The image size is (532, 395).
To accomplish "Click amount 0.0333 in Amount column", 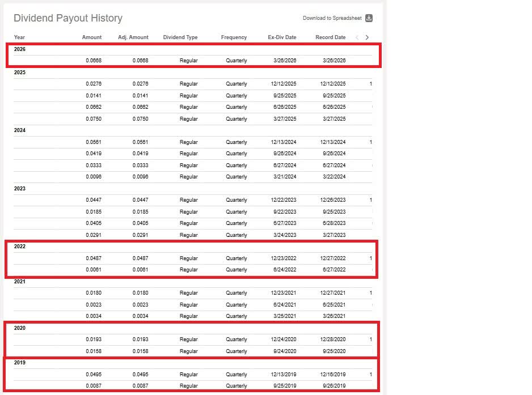I will click(x=94, y=165).
